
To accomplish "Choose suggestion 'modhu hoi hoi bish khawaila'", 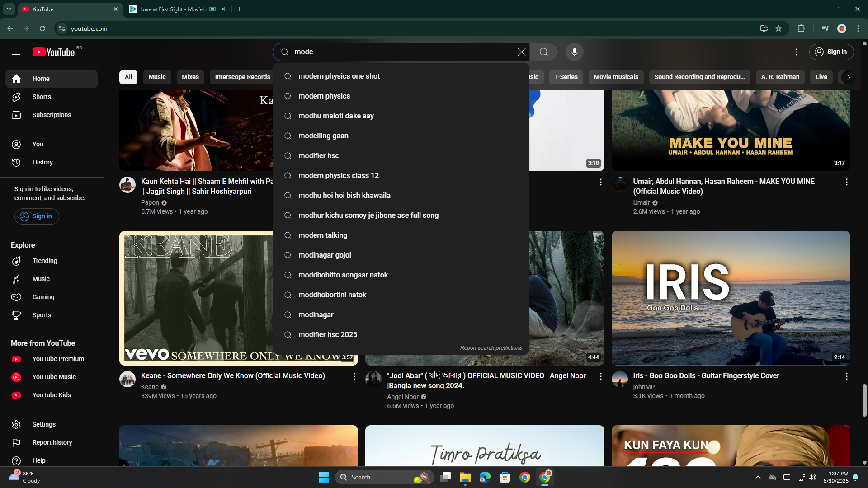I will pos(401,196).
